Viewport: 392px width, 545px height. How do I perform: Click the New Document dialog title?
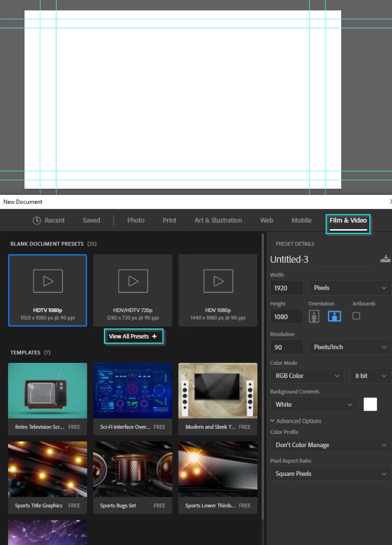click(23, 201)
